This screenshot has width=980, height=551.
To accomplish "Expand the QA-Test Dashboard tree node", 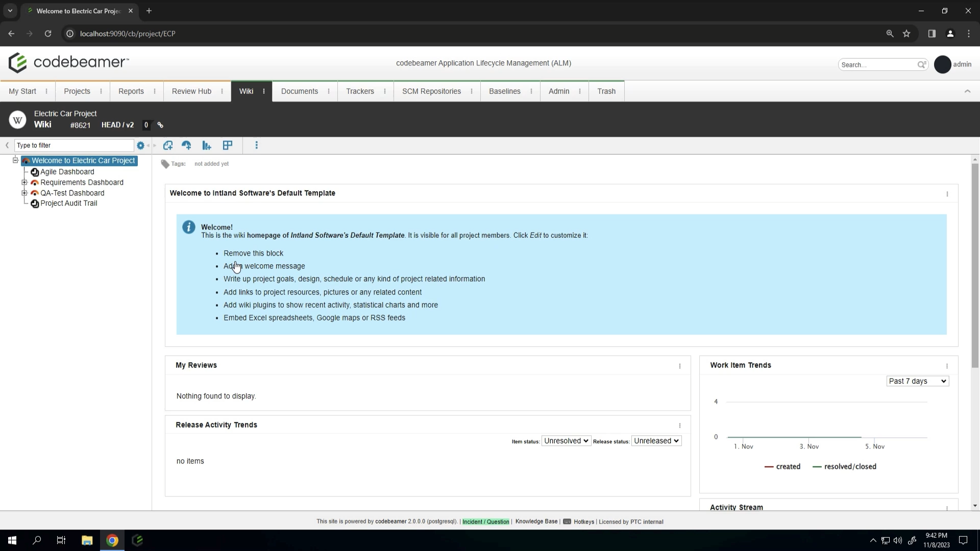I will pos(24,193).
